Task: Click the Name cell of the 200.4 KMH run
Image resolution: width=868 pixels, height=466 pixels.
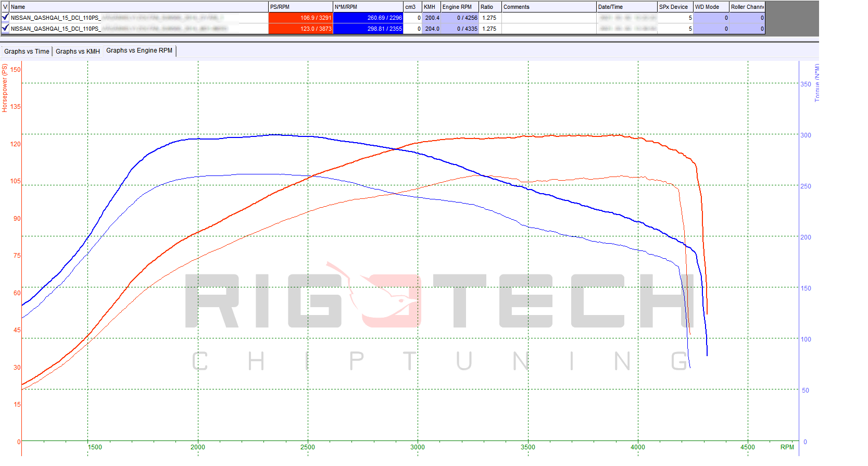Action: click(139, 18)
